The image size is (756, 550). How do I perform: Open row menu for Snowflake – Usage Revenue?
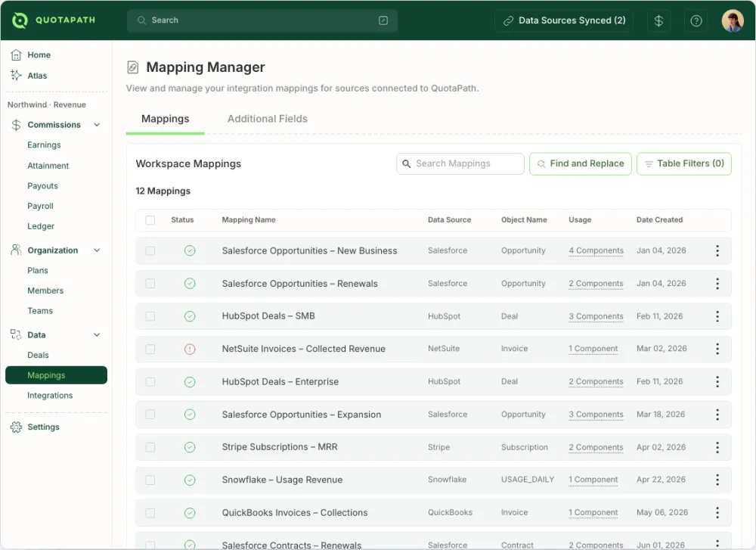717,480
